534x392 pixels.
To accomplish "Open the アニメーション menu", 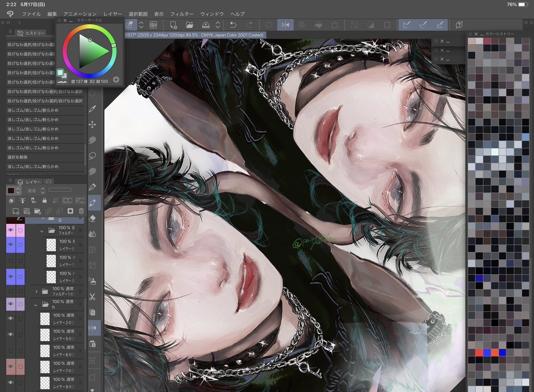I will pyautogui.click(x=80, y=14).
